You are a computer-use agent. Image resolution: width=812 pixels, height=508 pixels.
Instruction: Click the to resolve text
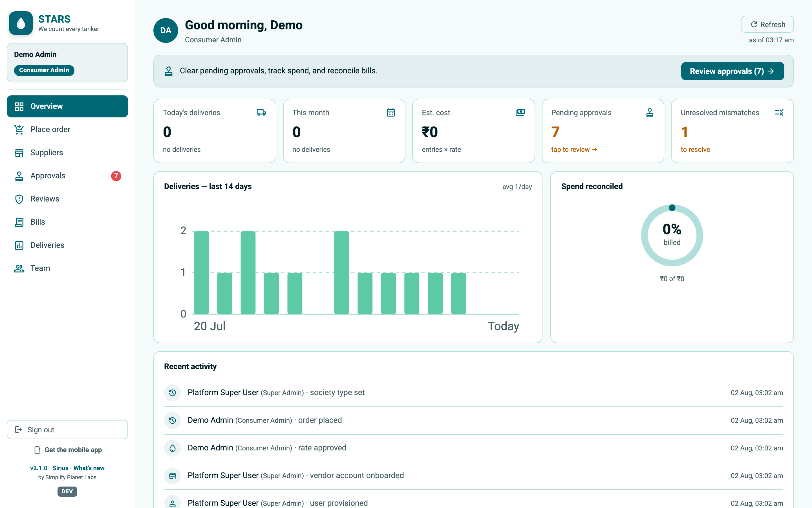695,150
